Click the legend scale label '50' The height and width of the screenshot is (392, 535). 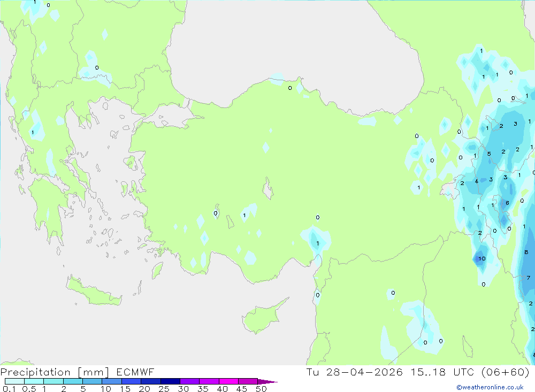tap(261, 389)
